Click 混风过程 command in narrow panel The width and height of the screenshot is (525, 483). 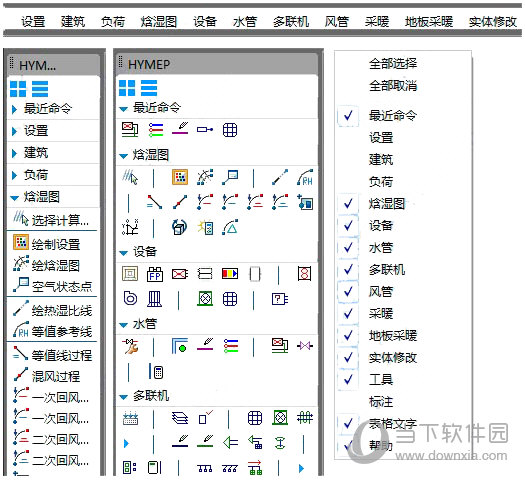click(48, 376)
